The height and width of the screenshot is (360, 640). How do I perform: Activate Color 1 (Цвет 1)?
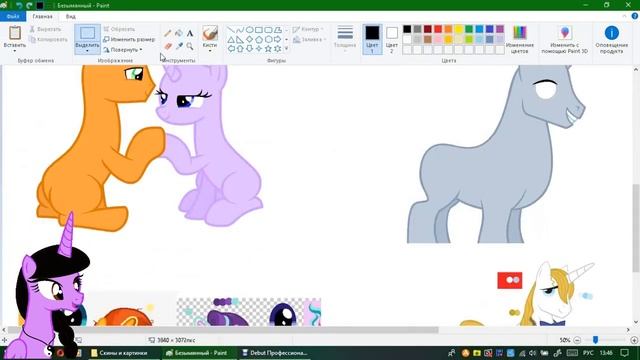(372, 39)
